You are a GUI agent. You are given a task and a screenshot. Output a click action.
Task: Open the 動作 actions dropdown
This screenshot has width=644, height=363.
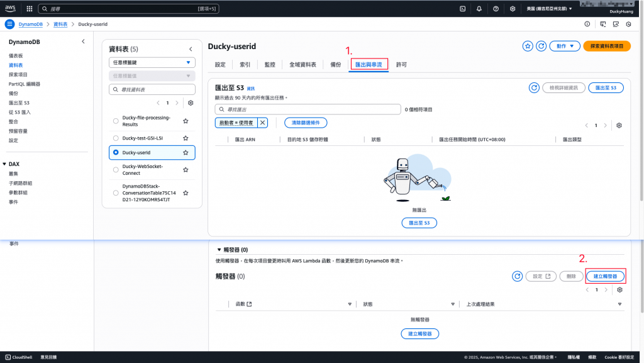(565, 46)
